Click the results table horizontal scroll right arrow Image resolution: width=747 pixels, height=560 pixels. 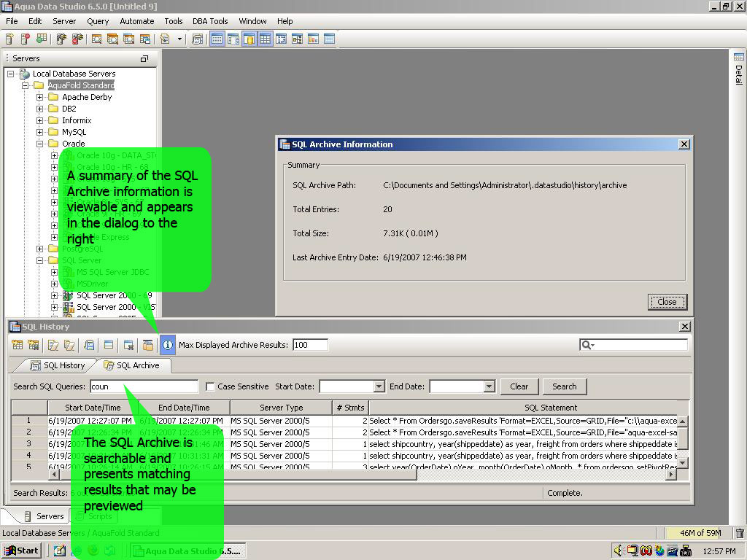[x=672, y=474]
